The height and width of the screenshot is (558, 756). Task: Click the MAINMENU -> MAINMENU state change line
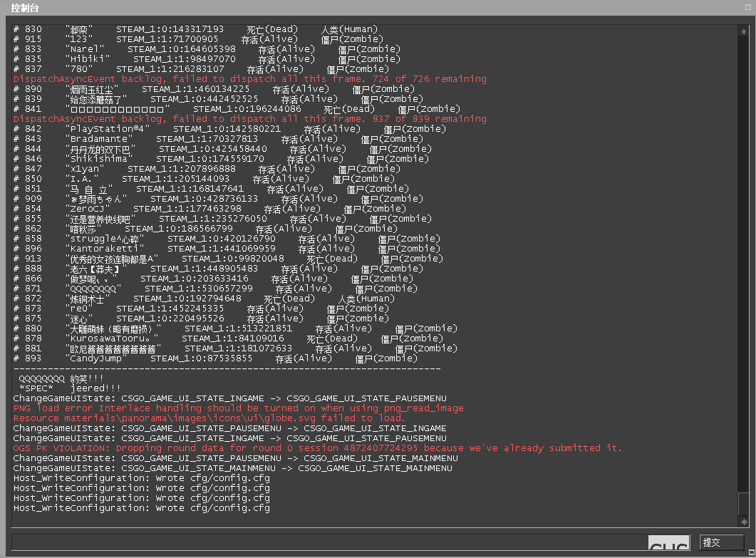pos(232,468)
